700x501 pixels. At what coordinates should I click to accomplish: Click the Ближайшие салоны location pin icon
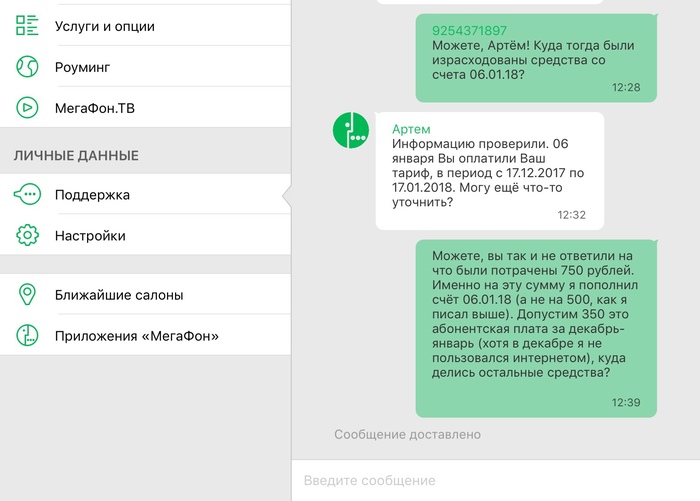click(x=27, y=295)
